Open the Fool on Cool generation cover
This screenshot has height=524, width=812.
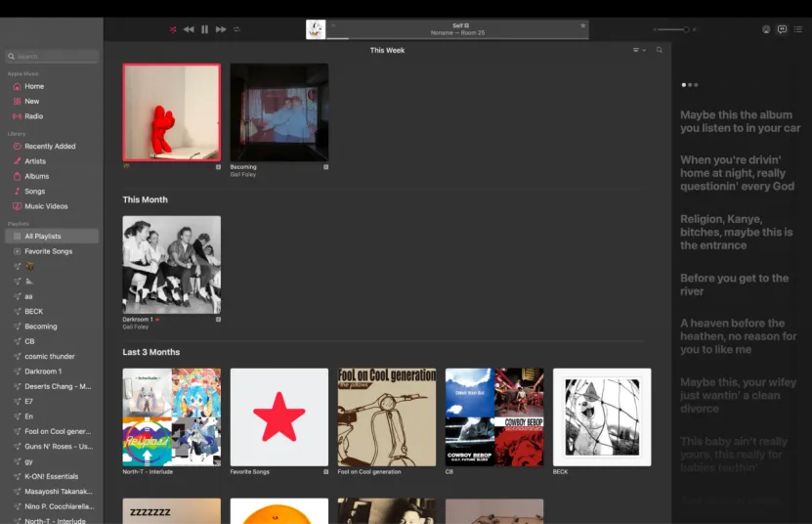point(387,417)
